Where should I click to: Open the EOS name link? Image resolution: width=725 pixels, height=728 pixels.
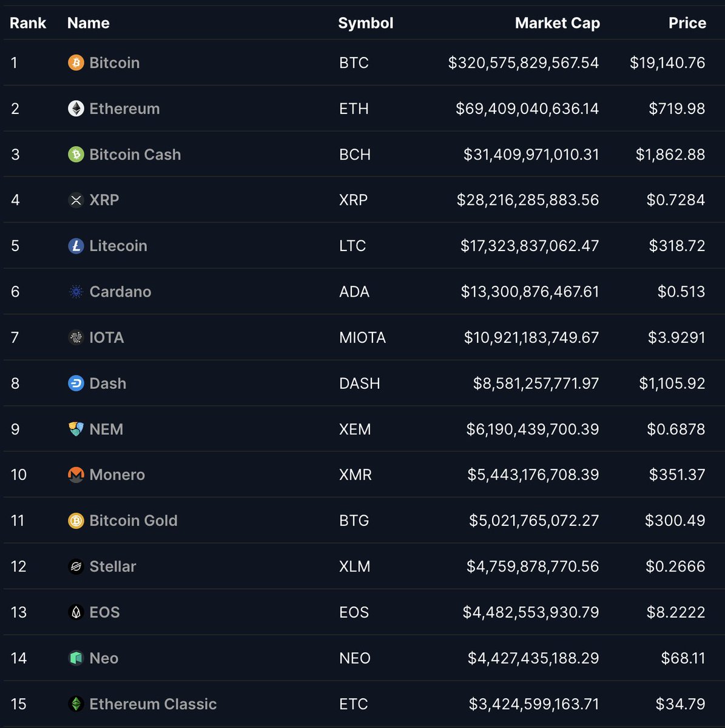pos(104,612)
